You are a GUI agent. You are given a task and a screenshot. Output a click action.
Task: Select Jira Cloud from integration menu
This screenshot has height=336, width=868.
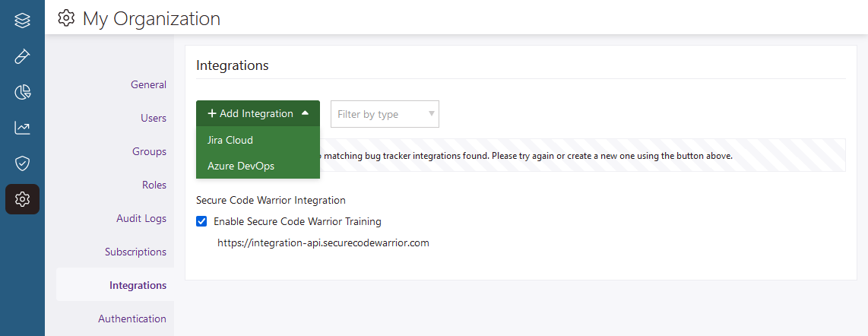(230, 140)
